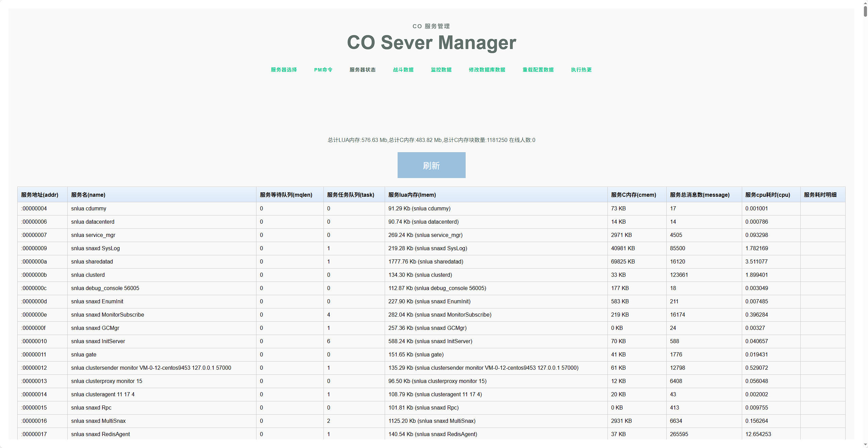This screenshot has width=868, height=448.
Task: Click the 服务C内存(cmem) column header
Action: (x=637, y=195)
